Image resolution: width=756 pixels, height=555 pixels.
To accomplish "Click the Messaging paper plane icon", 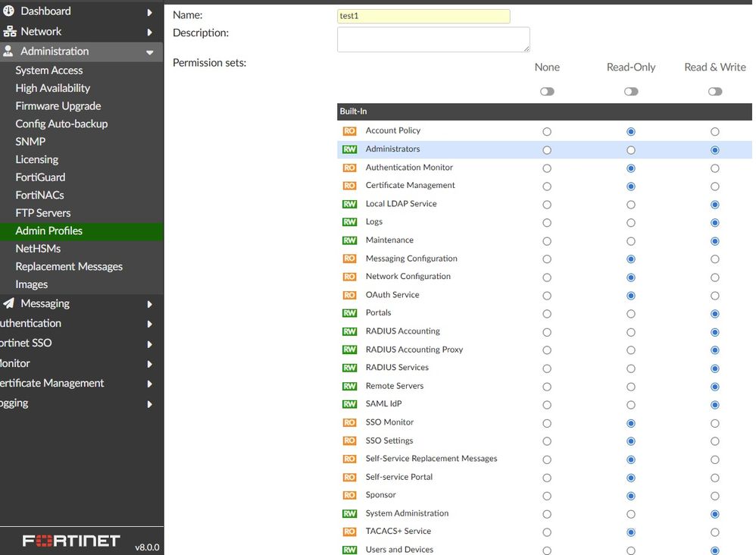I will click(9, 303).
